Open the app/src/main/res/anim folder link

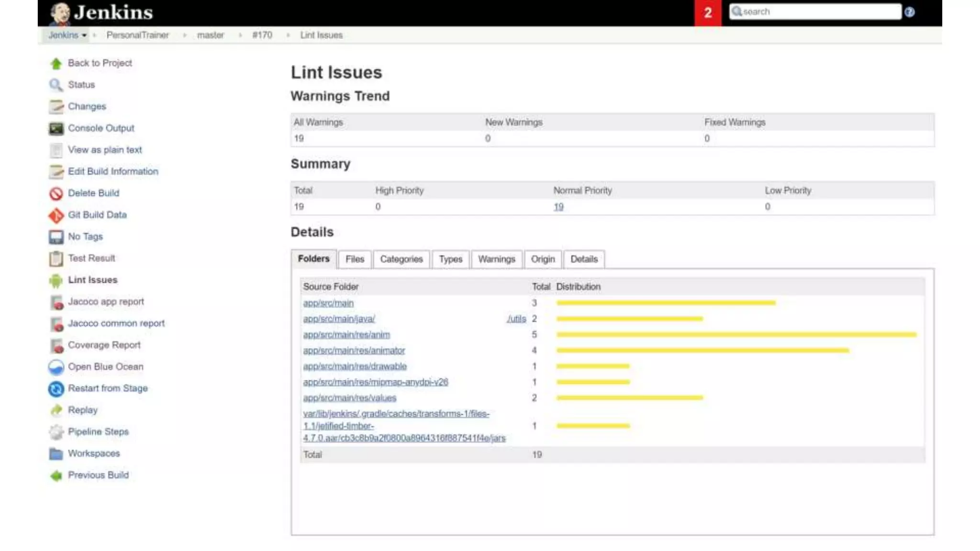(x=346, y=335)
